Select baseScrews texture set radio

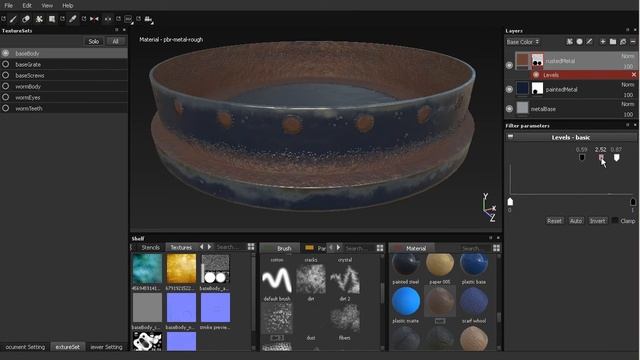click(5, 75)
